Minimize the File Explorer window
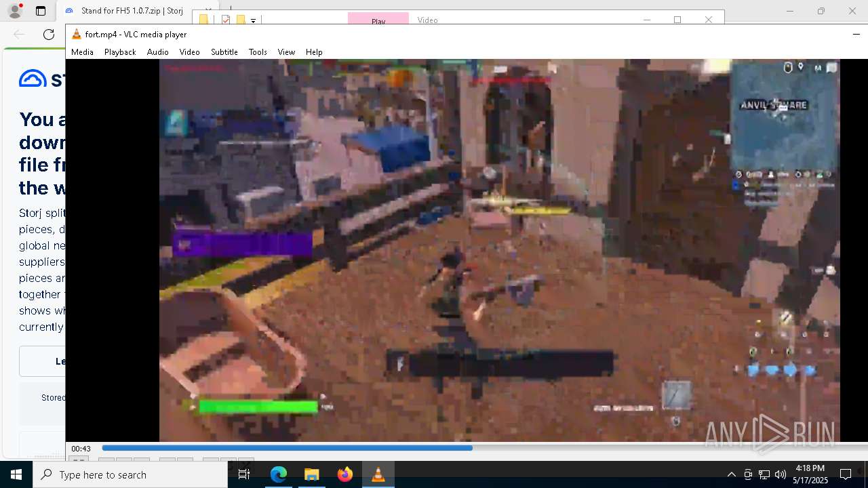Screen dimensions: 868x488 pyautogui.click(x=646, y=19)
